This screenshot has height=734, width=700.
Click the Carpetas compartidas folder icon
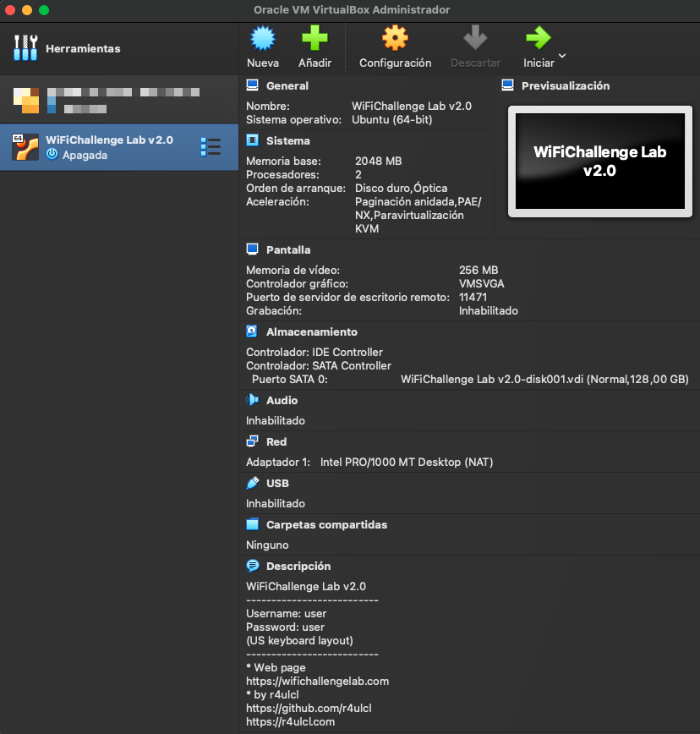[252, 524]
